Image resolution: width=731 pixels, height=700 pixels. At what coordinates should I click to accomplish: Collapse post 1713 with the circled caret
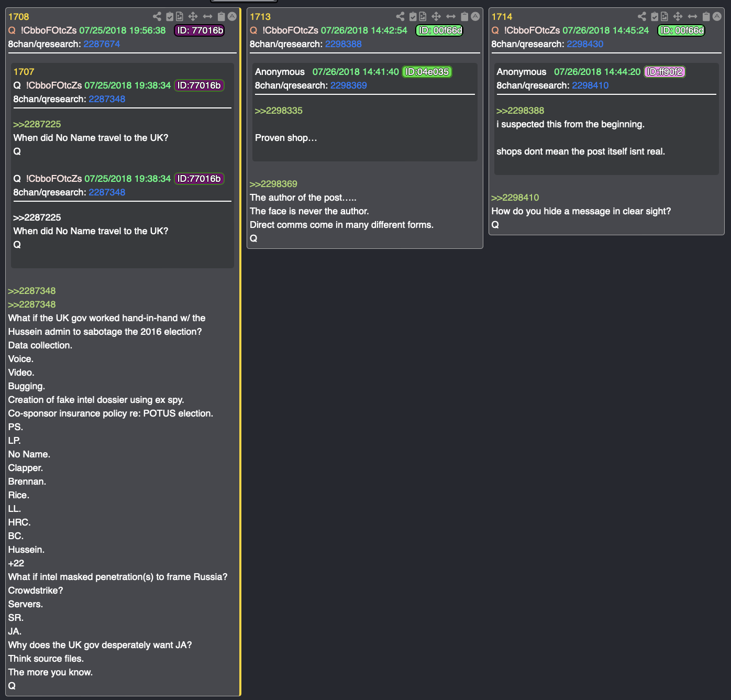[475, 16]
